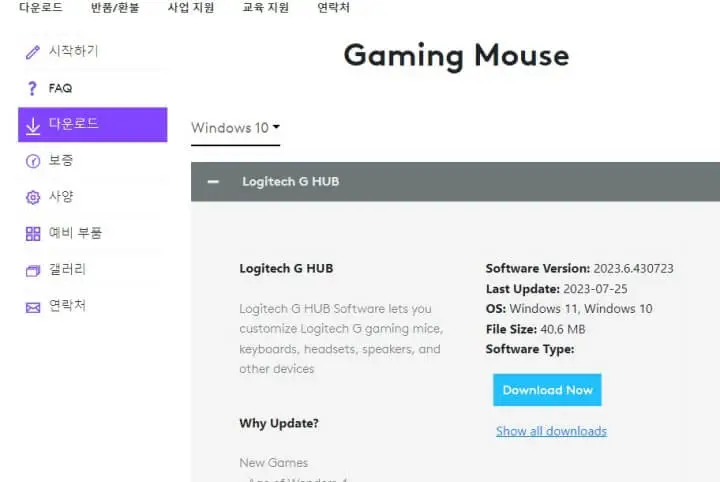
Task: Open 다운로드 in the top navigation
Action: 41,7
